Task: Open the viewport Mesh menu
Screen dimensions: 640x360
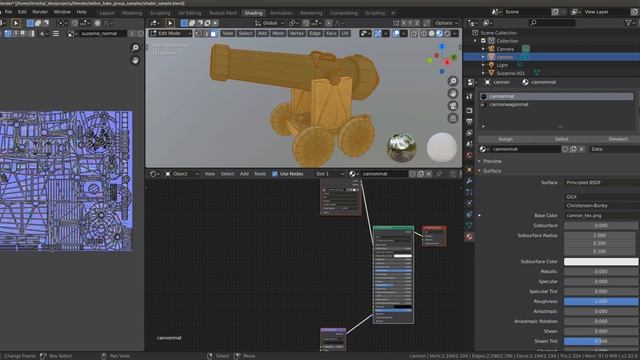Action: click(x=278, y=33)
